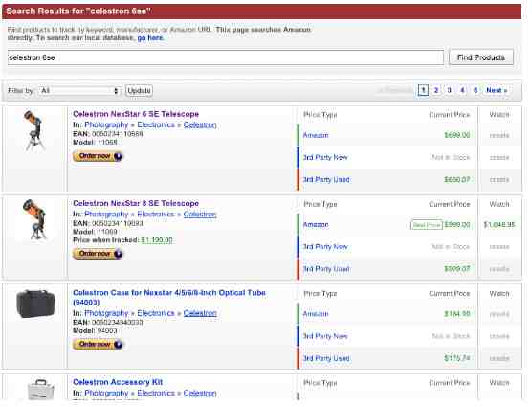Screen dimensions: 532x407
Task: Open Photography category under NexStar 6 SE
Action: (106, 124)
